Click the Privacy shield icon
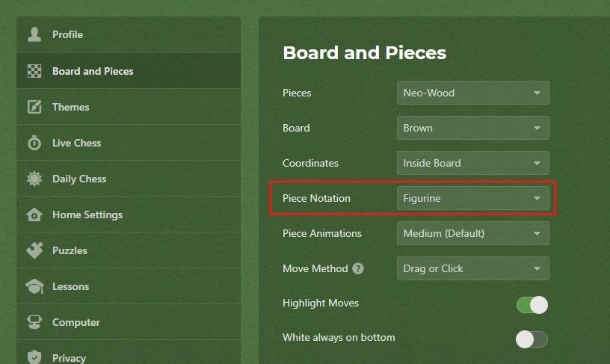The height and width of the screenshot is (364, 610). [x=34, y=357]
